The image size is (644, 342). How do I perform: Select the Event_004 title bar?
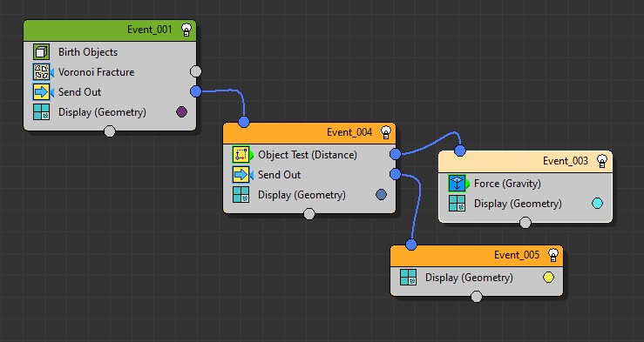click(x=309, y=133)
